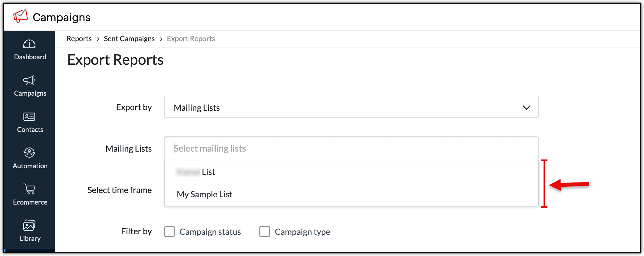Open the Contacts card icon
The width and height of the screenshot is (644, 256).
[x=29, y=117]
